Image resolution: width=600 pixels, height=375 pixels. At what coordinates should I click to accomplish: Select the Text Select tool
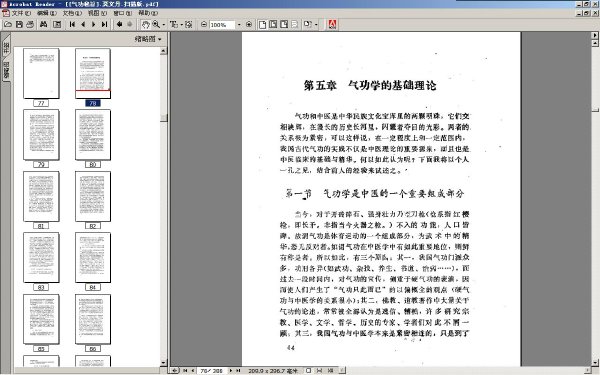174,24
